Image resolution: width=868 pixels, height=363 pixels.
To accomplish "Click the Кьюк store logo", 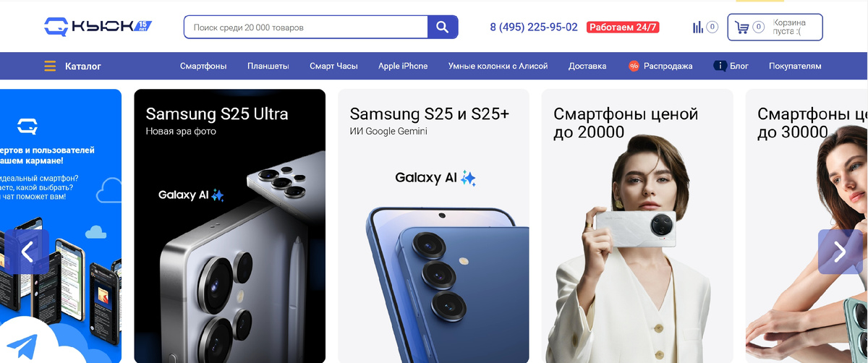I will 98,27.
